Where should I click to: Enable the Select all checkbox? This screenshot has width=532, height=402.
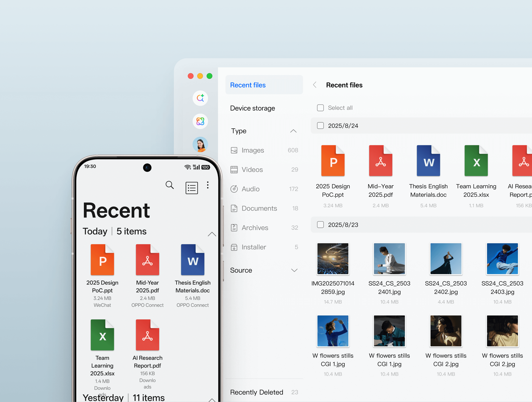pos(320,108)
